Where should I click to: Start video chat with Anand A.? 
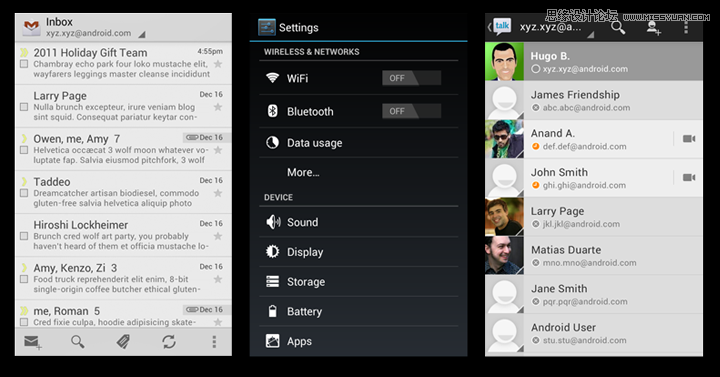689,139
